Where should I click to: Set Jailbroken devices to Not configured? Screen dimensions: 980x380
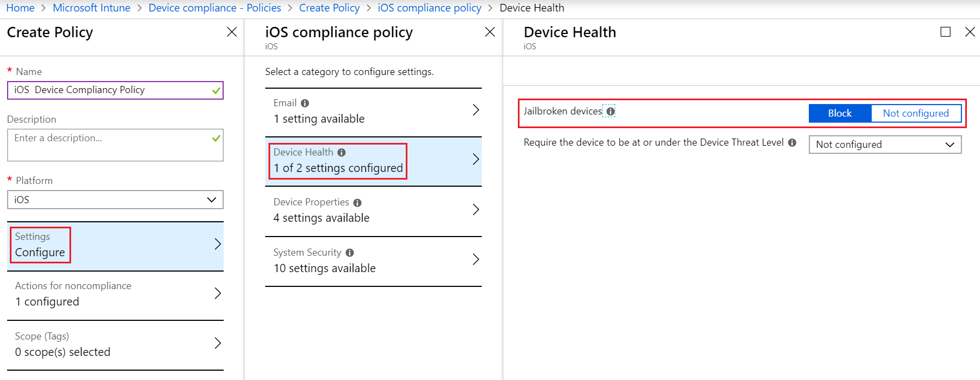click(915, 113)
